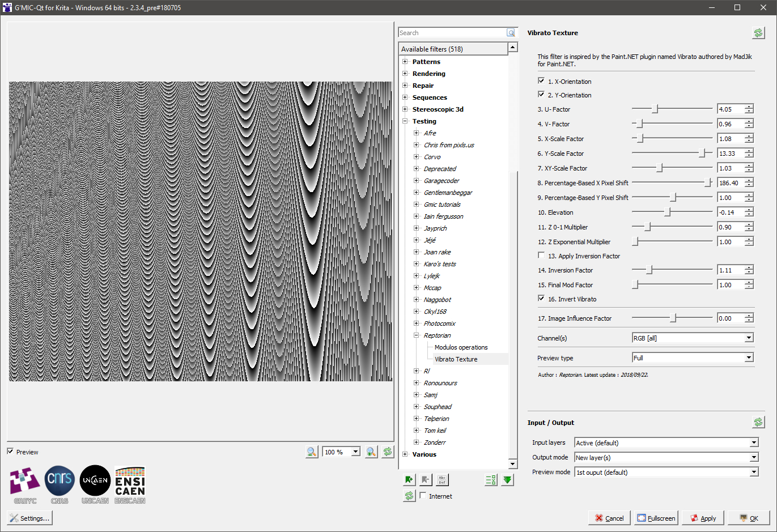Image resolution: width=777 pixels, height=532 pixels.
Task: Uncheck the X-Orientation checkbox
Action: [x=541, y=81]
